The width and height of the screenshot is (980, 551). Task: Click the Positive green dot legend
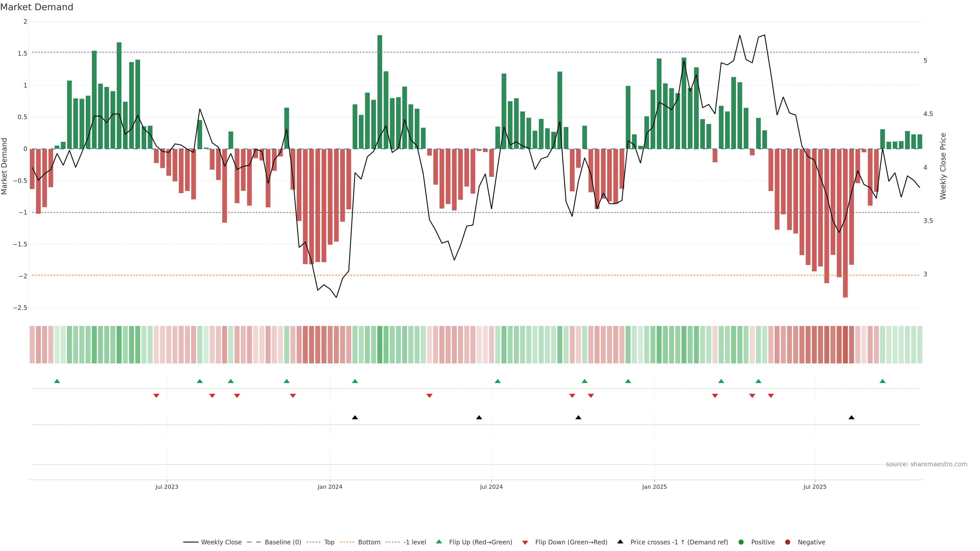tap(741, 542)
